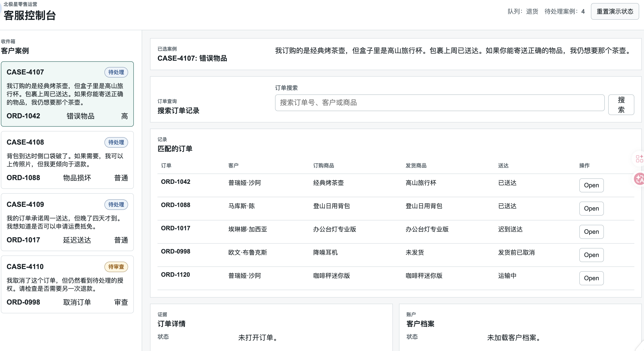Click 取消订单 tag on the CASE-4110 card
This screenshot has height=351, width=644.
tap(77, 302)
